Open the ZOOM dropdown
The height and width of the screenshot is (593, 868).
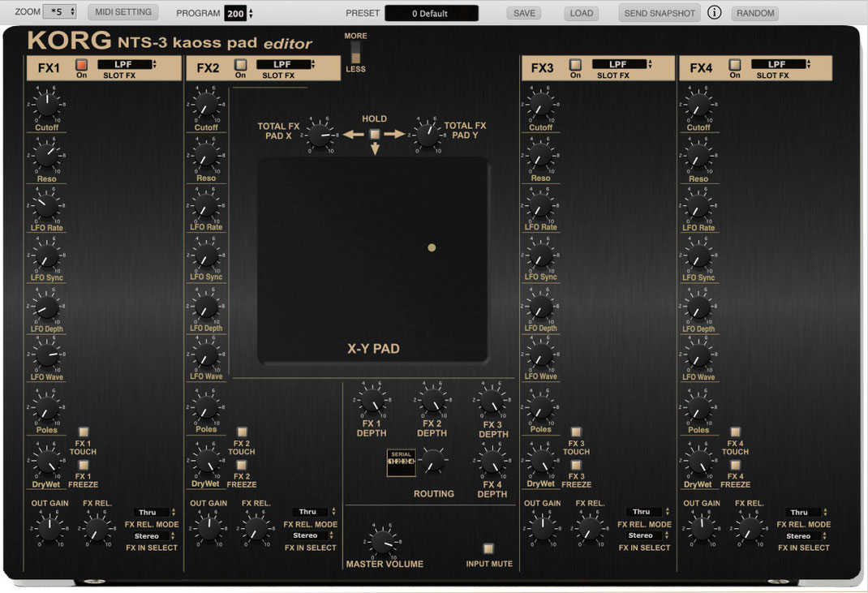pyautogui.click(x=59, y=11)
